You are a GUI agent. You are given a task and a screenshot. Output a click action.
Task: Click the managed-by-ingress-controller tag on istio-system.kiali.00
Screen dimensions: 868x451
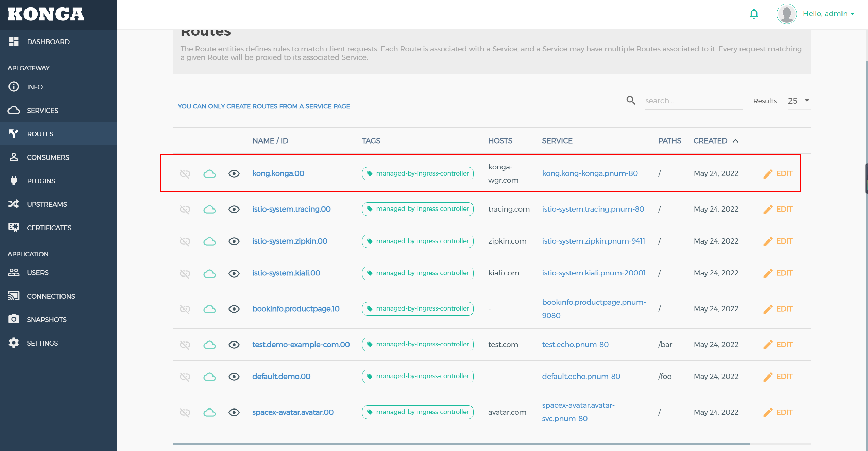(x=418, y=273)
